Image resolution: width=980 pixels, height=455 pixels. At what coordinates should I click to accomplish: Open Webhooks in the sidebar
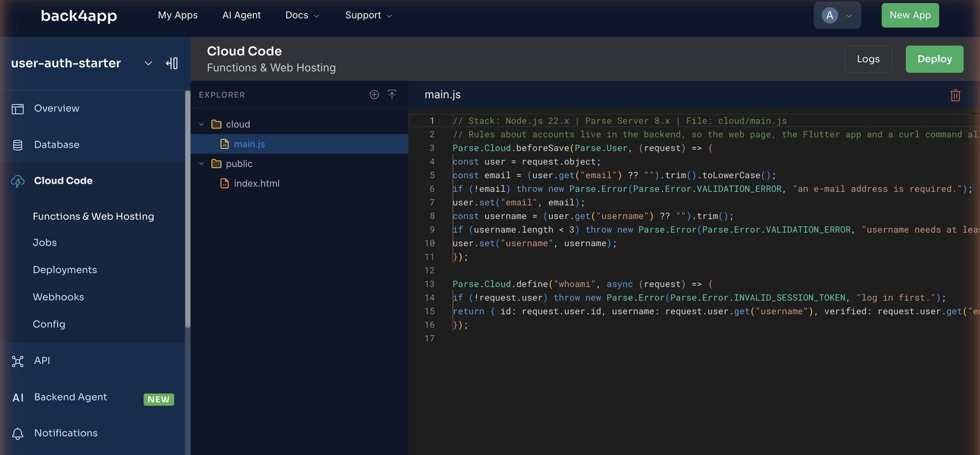(59, 297)
